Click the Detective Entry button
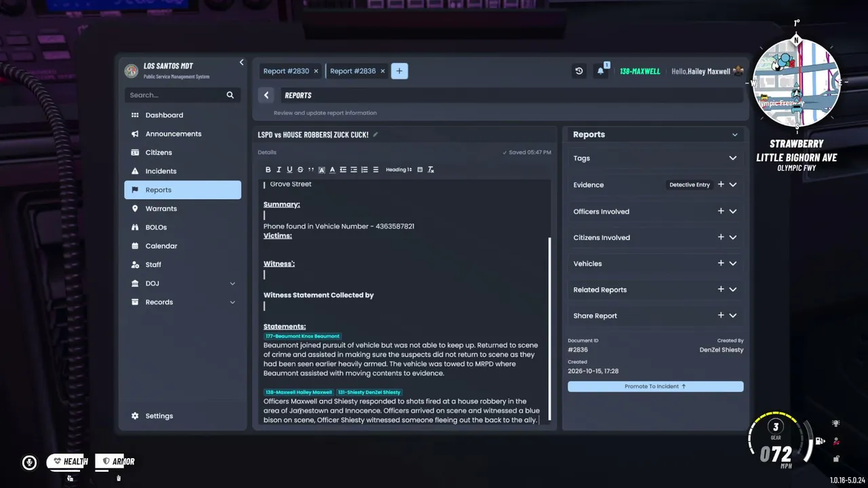 coord(690,184)
